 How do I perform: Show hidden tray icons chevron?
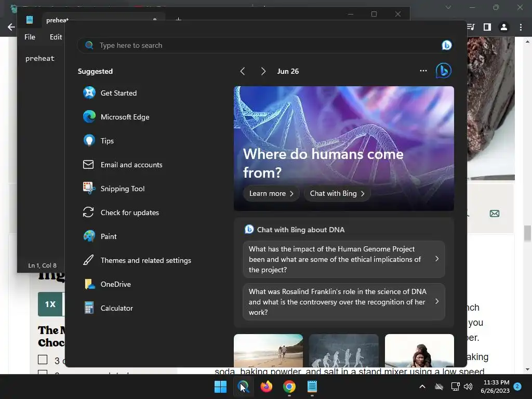(422, 387)
